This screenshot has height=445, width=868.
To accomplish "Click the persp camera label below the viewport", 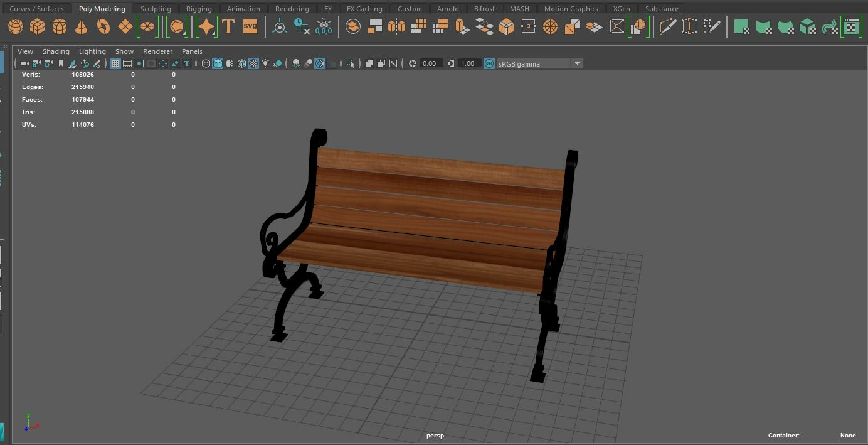I will [435, 435].
